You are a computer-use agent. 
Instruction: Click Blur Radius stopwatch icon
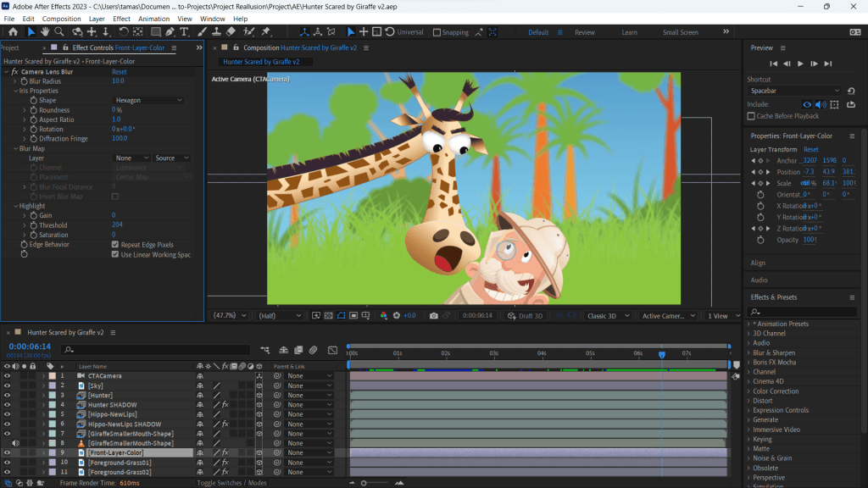click(24, 81)
